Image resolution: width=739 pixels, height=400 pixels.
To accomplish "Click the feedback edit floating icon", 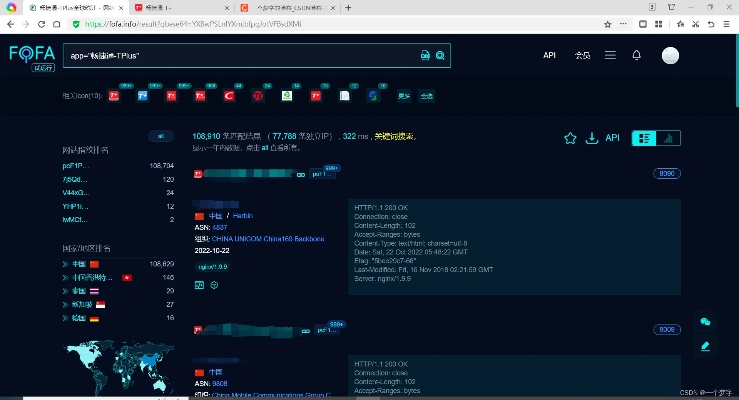I will [x=705, y=346].
